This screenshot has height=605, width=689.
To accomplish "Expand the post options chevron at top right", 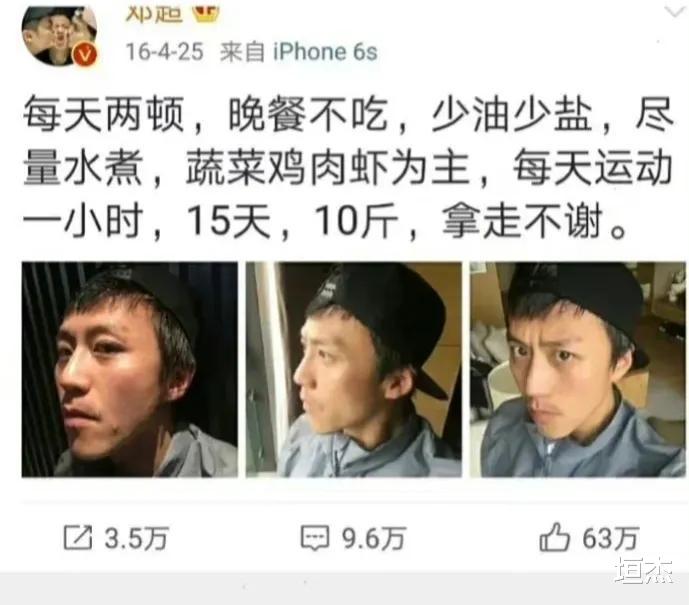I will (675, 11).
